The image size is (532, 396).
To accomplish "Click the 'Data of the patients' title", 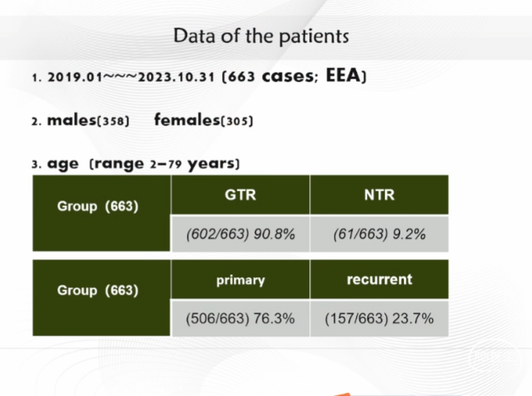I will pyautogui.click(x=261, y=36).
